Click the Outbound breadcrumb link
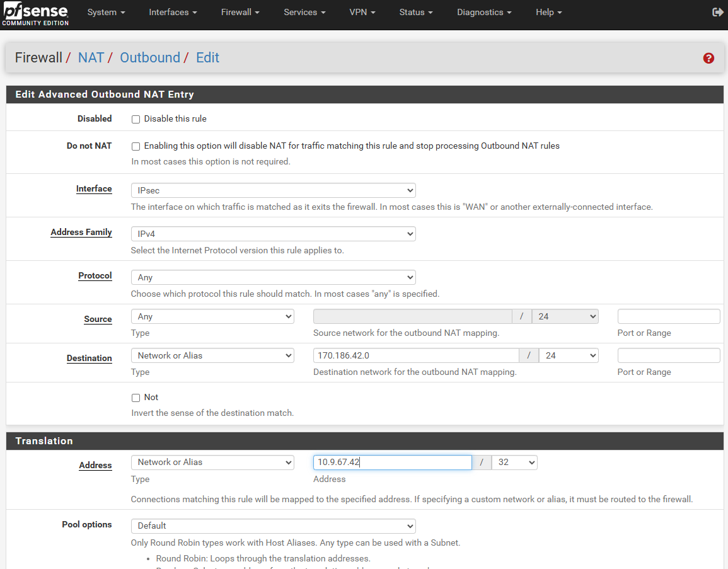 click(150, 58)
